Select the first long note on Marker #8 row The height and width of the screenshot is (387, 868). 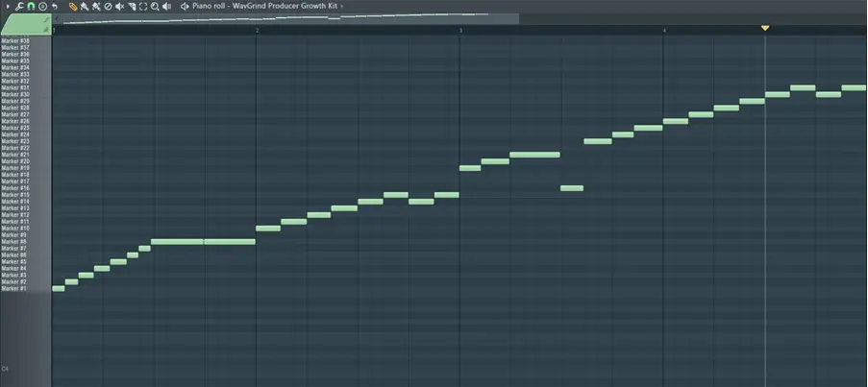[x=177, y=242]
